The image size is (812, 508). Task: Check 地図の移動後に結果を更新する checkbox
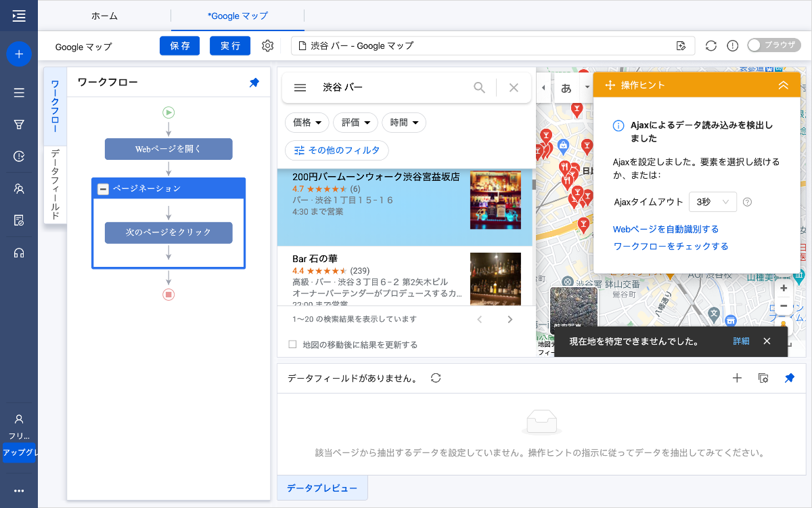click(292, 344)
